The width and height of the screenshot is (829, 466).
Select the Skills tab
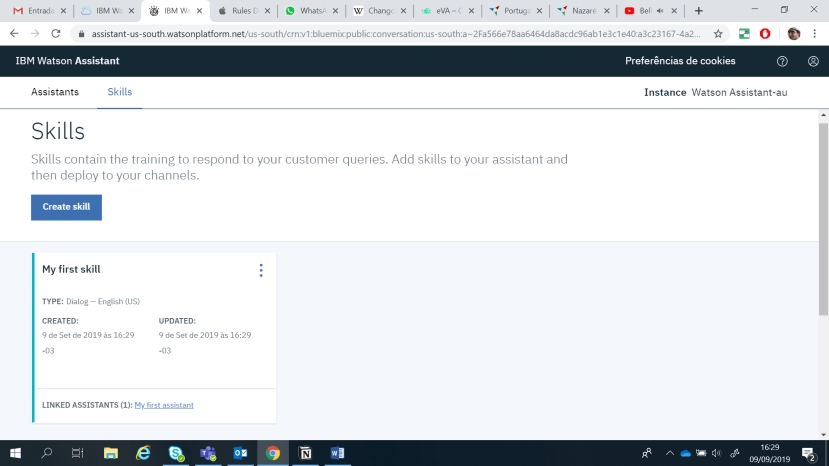(120, 92)
